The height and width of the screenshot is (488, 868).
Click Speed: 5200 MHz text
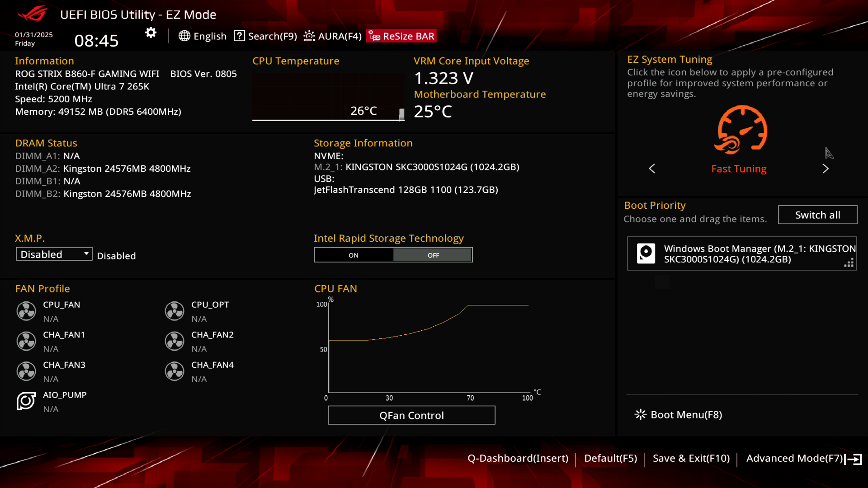53,99
